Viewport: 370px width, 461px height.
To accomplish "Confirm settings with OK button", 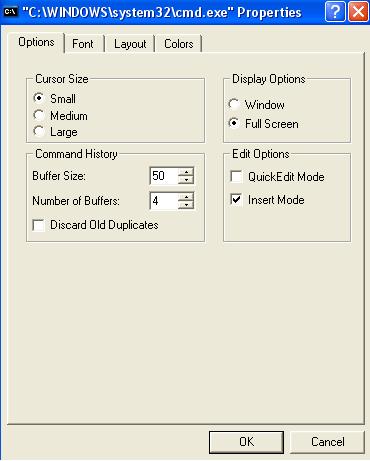I will pos(247,442).
